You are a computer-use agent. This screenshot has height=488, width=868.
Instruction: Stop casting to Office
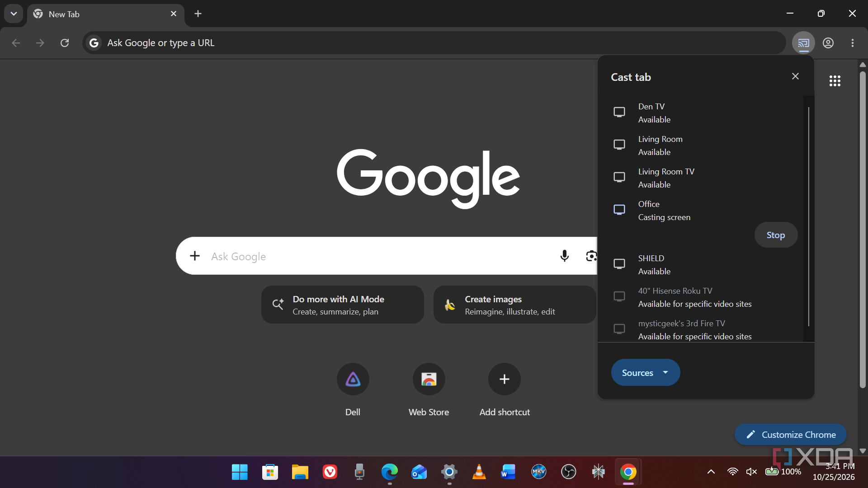pyautogui.click(x=776, y=235)
